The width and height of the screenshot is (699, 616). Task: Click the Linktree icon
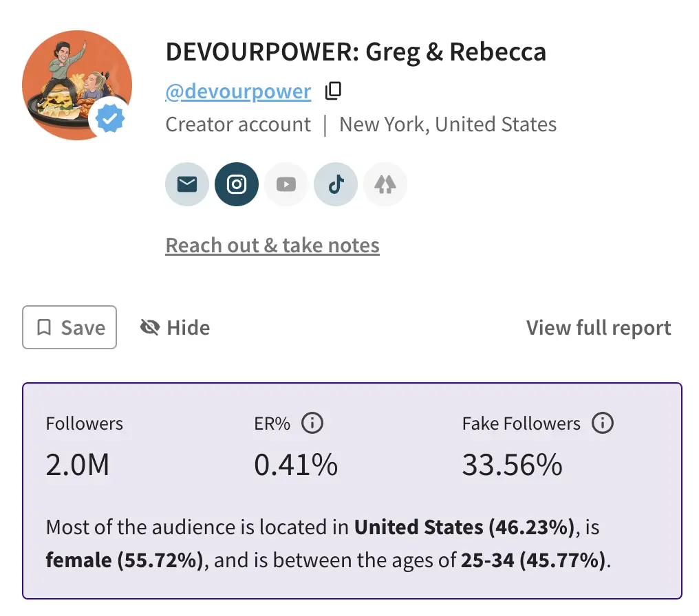385,184
